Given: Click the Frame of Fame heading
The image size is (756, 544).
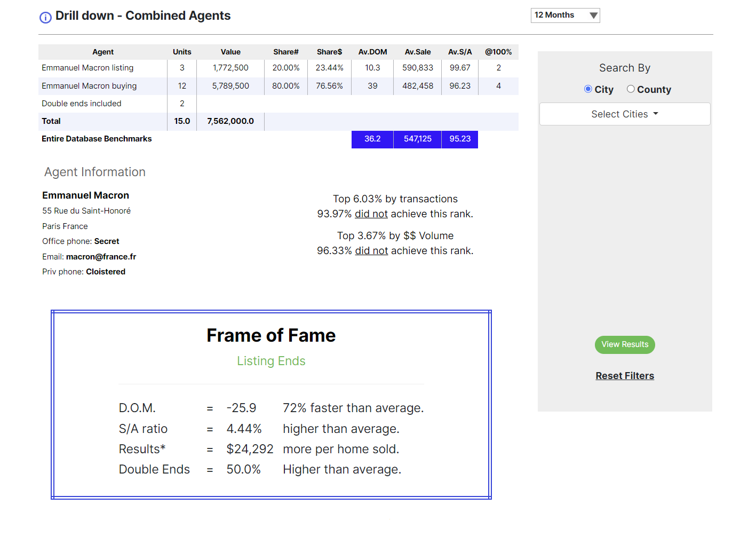Looking at the screenshot, I should point(271,335).
